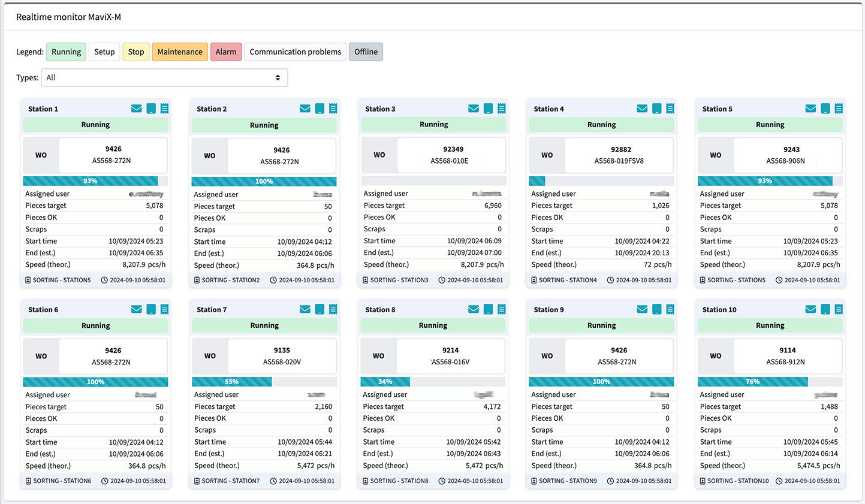Click the envelope icon on Station 8
Image resolution: width=865 pixels, height=504 pixels.
tap(474, 309)
